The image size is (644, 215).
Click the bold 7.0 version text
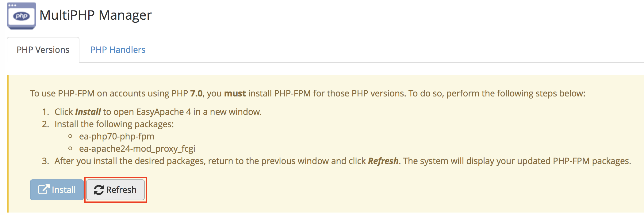[196, 93]
